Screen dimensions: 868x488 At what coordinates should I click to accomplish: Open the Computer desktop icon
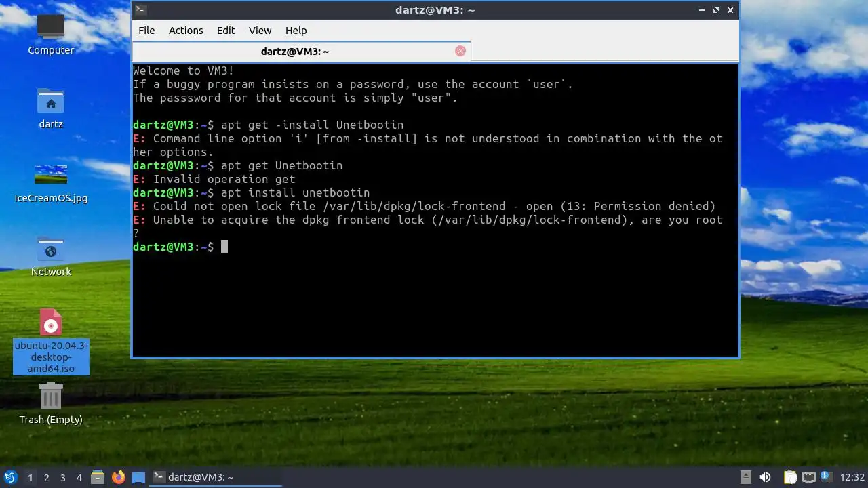point(51,33)
